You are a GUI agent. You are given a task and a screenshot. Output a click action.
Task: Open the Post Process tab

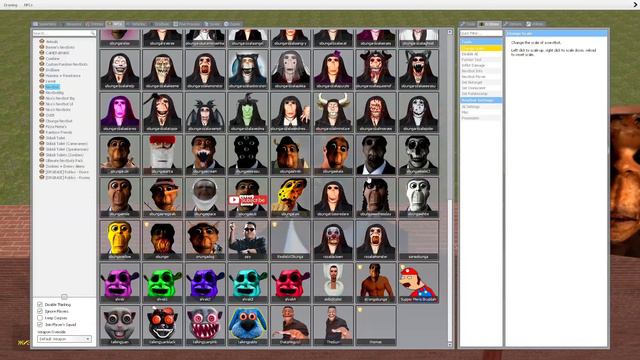186,24
